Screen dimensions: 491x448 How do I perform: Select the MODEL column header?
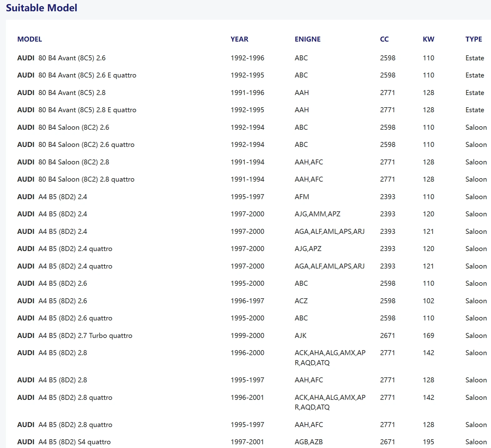click(30, 39)
